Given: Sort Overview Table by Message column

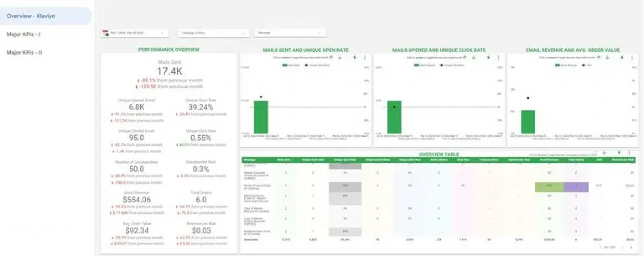Looking at the screenshot, I should pyautogui.click(x=250, y=159).
